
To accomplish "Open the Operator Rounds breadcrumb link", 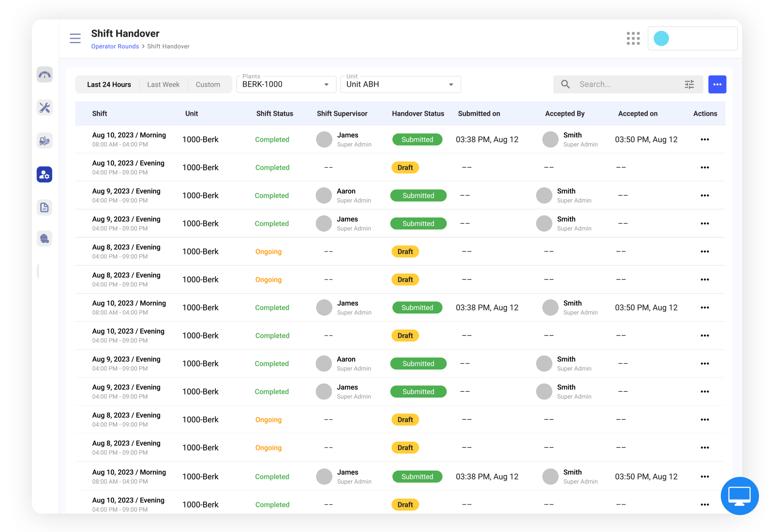I will [115, 46].
